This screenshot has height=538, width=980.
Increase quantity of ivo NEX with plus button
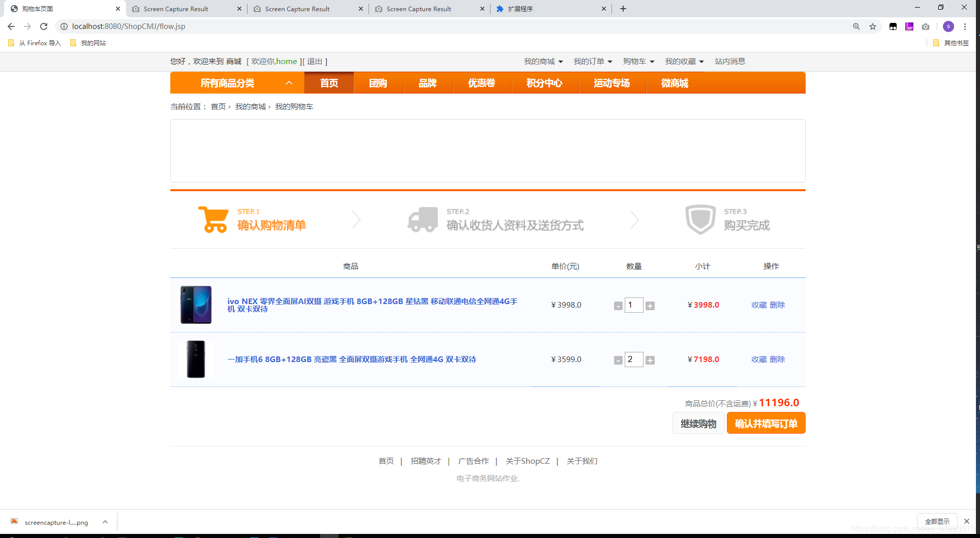tap(650, 305)
